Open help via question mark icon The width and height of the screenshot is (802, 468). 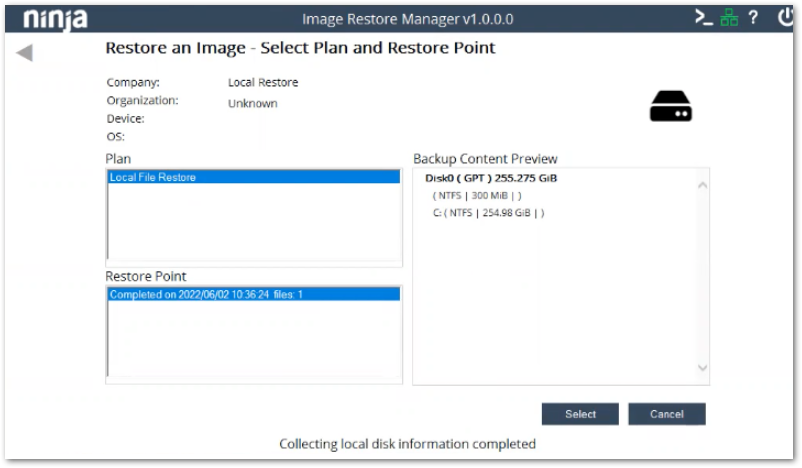753,18
